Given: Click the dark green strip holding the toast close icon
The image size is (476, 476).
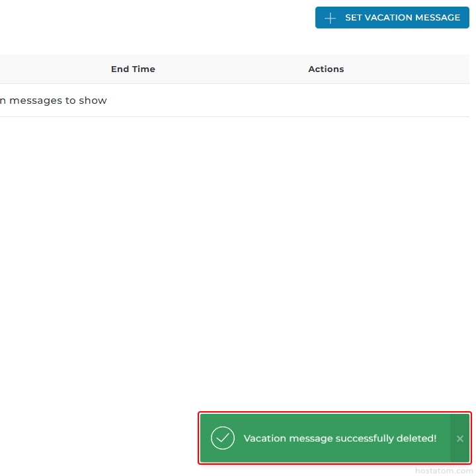Looking at the screenshot, I should pos(460,423).
